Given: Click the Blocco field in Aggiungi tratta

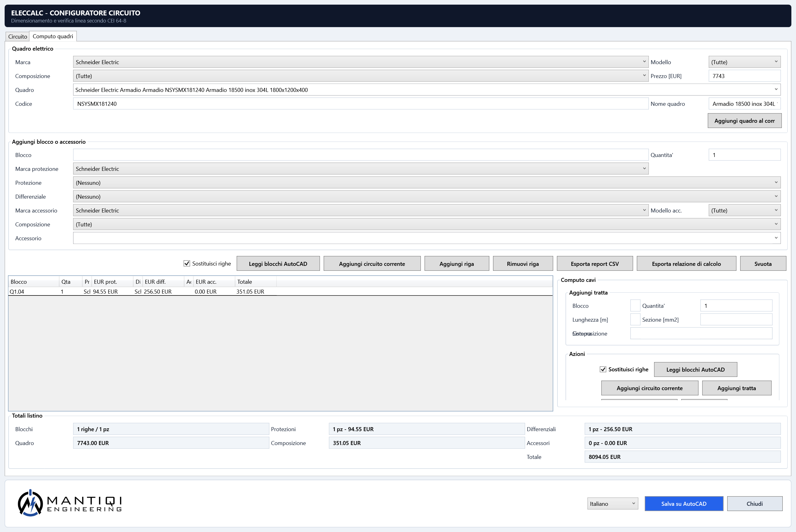Looking at the screenshot, I should tap(635, 306).
